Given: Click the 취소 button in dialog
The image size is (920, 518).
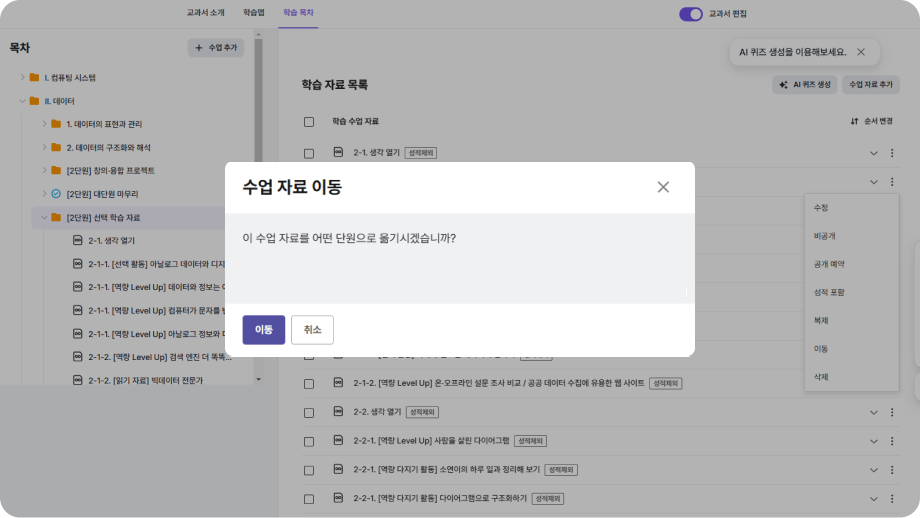Looking at the screenshot, I should tap(312, 330).
